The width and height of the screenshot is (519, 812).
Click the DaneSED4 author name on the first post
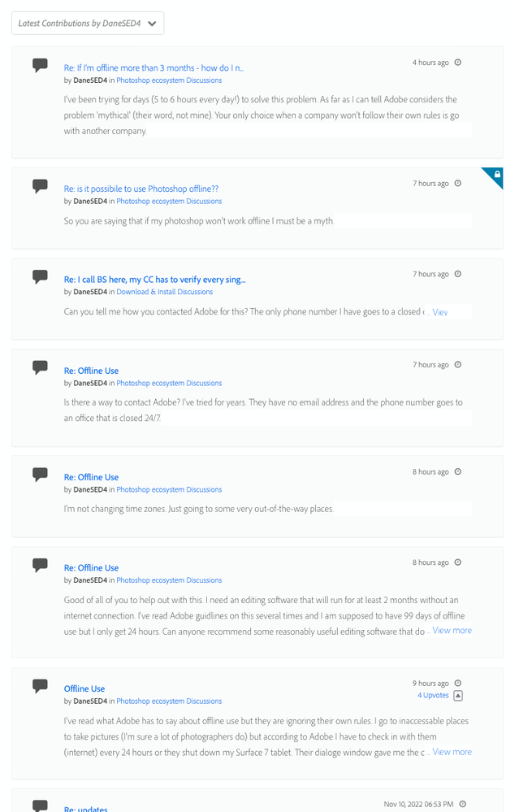pyautogui.click(x=90, y=80)
